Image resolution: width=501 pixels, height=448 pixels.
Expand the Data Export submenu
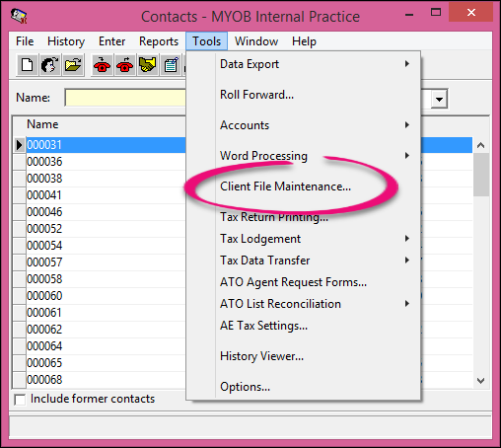(303, 64)
